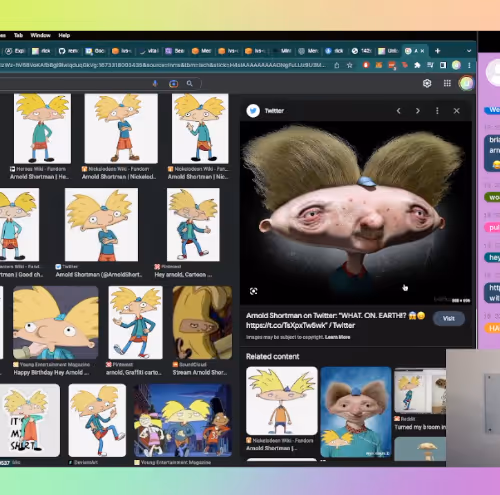Open the browser extensions puzzle icon
Image resolution: width=500 pixels, height=495 pixels.
(417, 65)
